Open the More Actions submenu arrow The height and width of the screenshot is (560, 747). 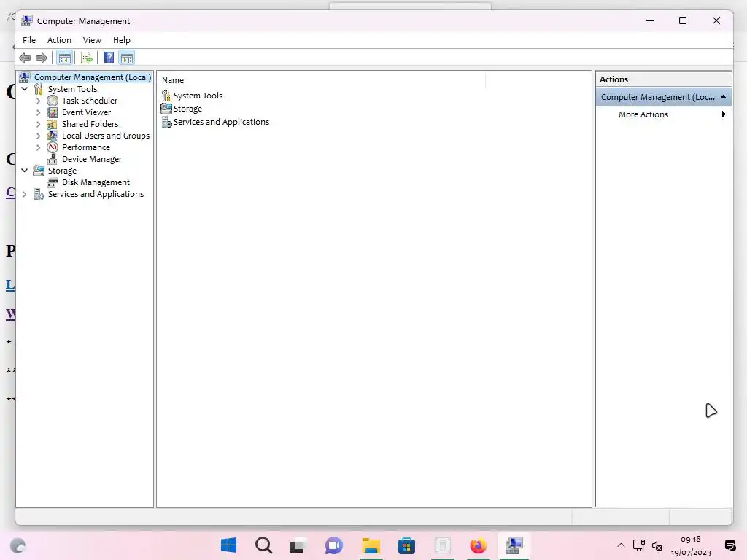tap(724, 114)
